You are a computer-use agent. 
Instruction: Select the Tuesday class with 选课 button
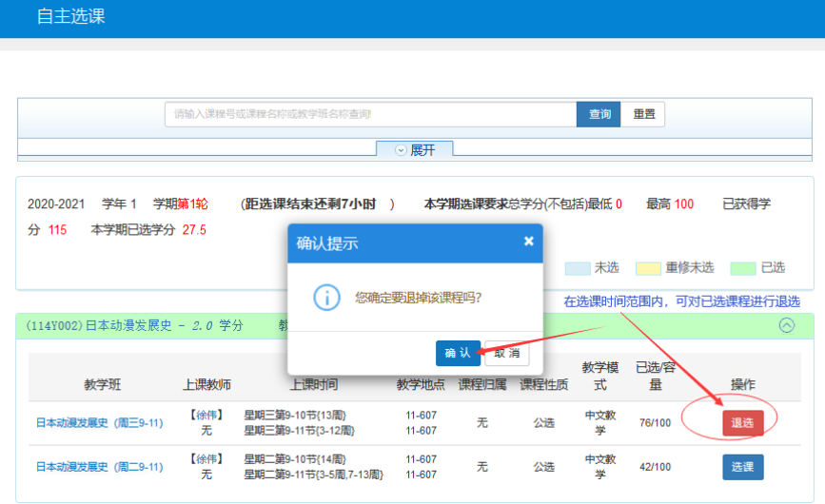tap(741, 467)
